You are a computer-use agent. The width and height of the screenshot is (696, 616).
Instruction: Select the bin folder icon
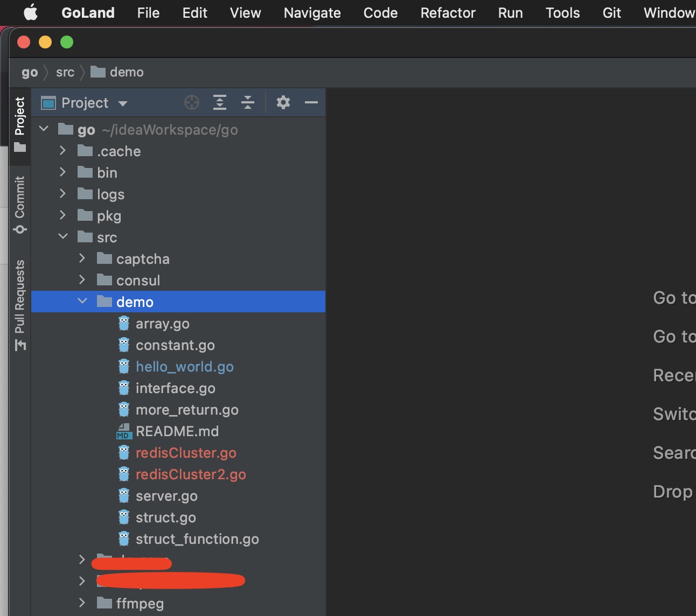coord(85,172)
